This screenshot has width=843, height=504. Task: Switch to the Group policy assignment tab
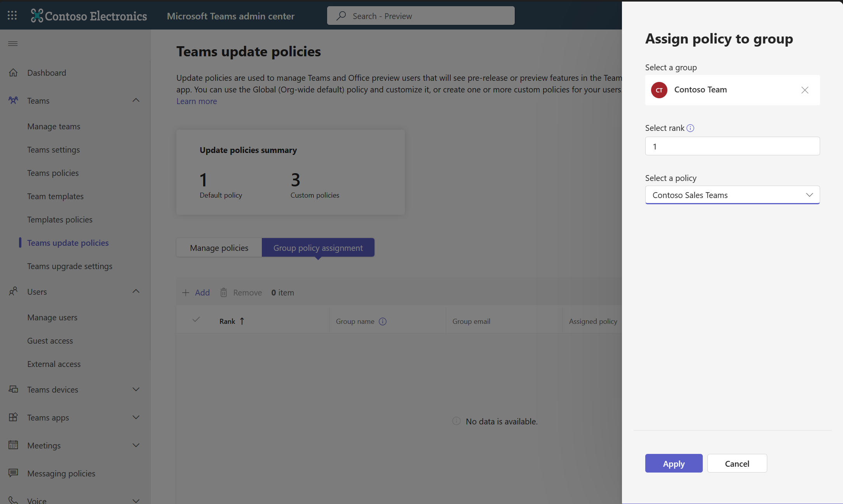(318, 247)
